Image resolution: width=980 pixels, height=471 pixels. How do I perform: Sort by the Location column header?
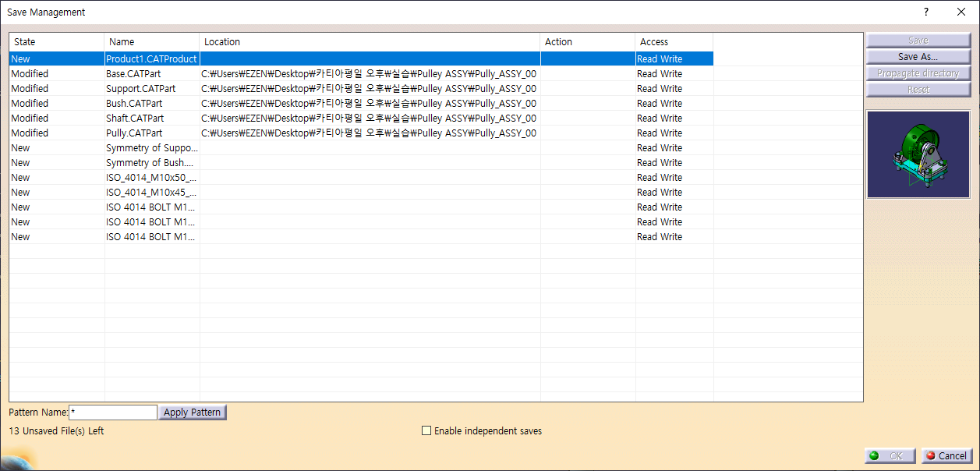[x=370, y=42]
